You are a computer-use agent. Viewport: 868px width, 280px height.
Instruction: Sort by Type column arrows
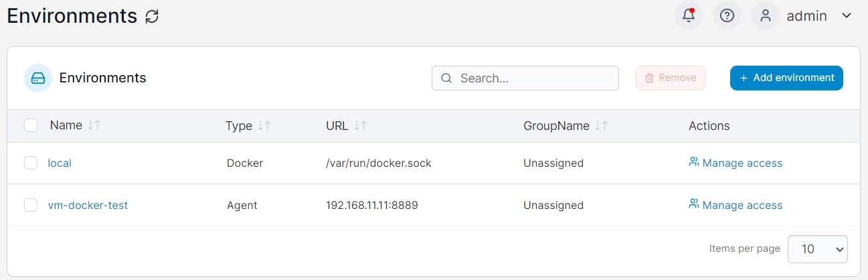[264, 125]
